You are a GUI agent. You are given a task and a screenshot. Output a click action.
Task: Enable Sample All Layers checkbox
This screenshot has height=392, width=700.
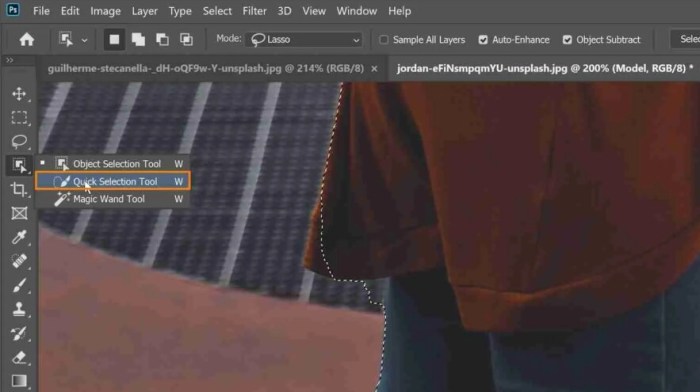click(x=383, y=40)
